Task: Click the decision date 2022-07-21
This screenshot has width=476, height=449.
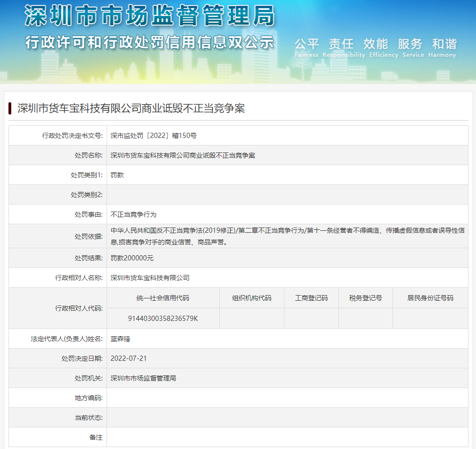Action: (129, 358)
